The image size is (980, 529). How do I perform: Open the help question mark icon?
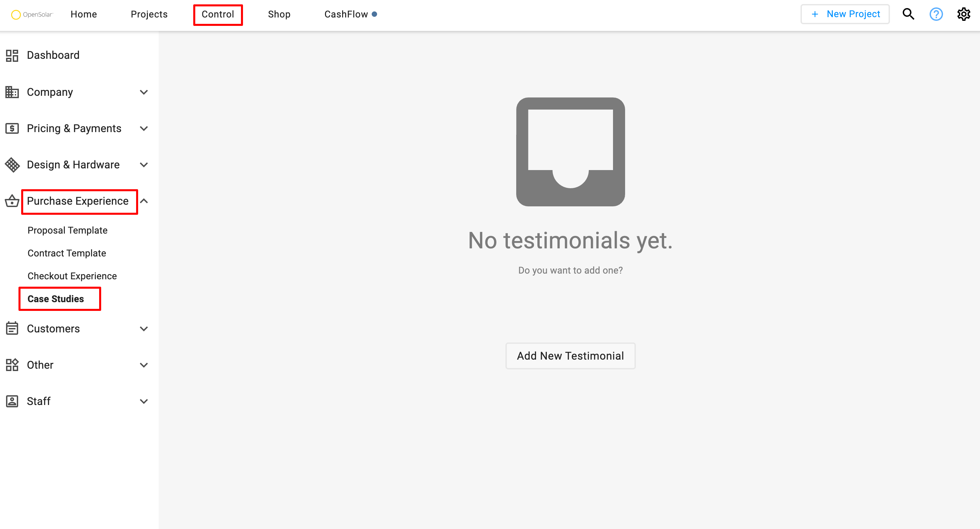click(936, 14)
